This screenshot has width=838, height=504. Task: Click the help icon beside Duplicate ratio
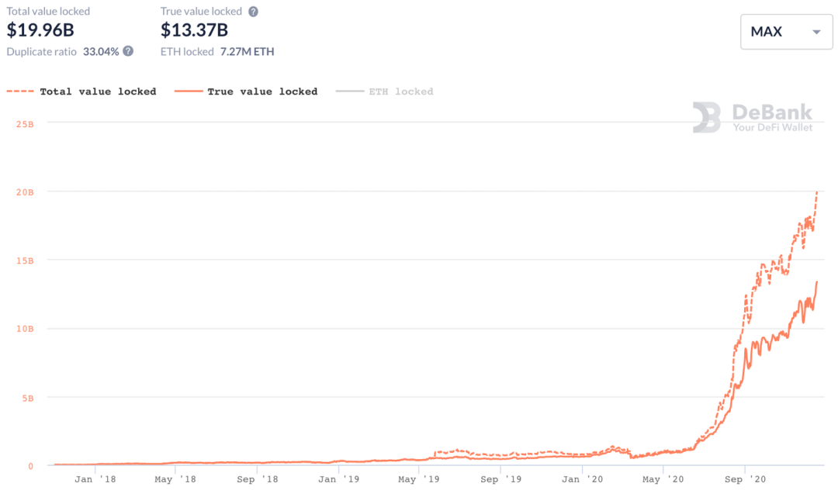pos(128,51)
